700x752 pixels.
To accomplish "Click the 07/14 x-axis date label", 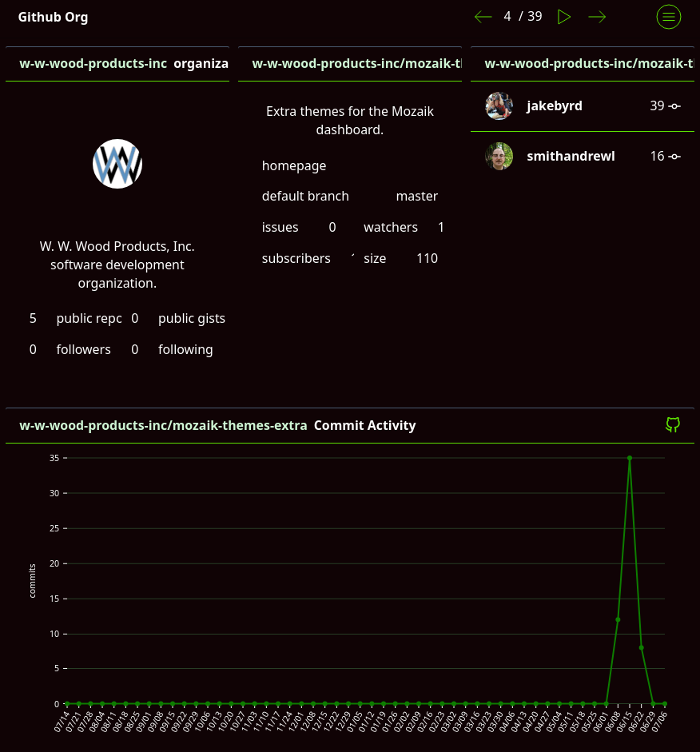I will point(61,722).
